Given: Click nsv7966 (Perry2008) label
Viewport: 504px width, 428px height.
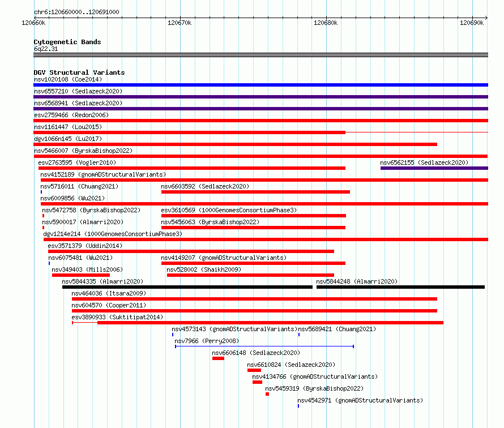Looking at the screenshot, I should (207, 341).
